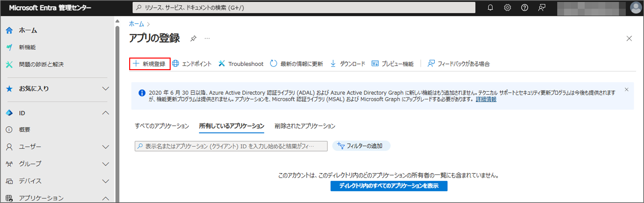Screen dimensions: 644x203
Task: Open the notifications bell icon
Action: [490, 7]
